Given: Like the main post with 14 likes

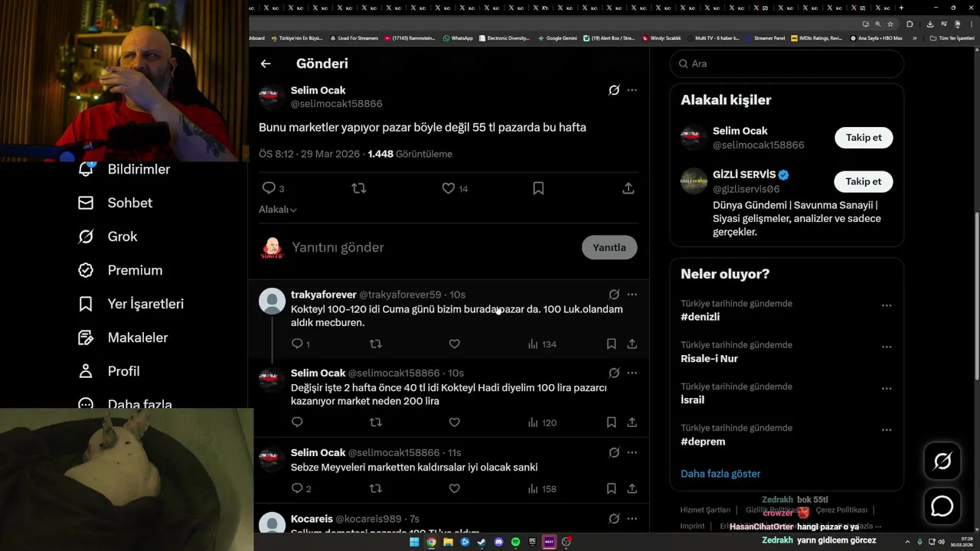Looking at the screenshot, I should pyautogui.click(x=449, y=188).
